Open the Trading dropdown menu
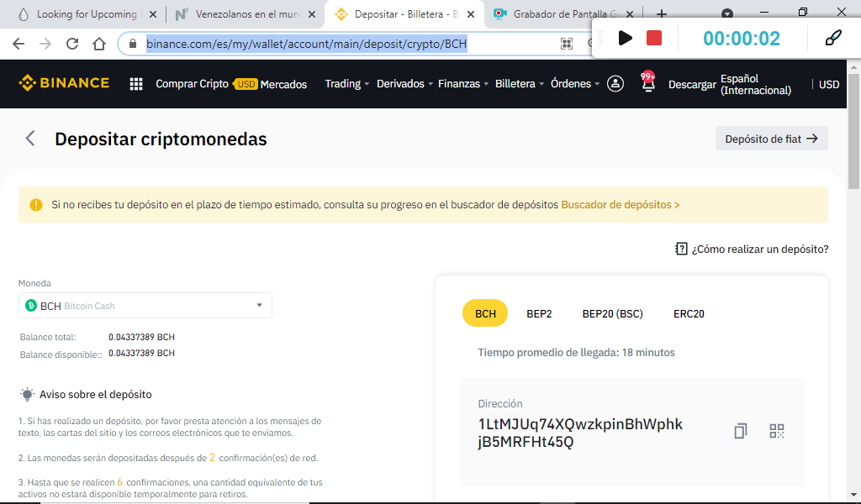The width and height of the screenshot is (861, 504). coord(346,84)
